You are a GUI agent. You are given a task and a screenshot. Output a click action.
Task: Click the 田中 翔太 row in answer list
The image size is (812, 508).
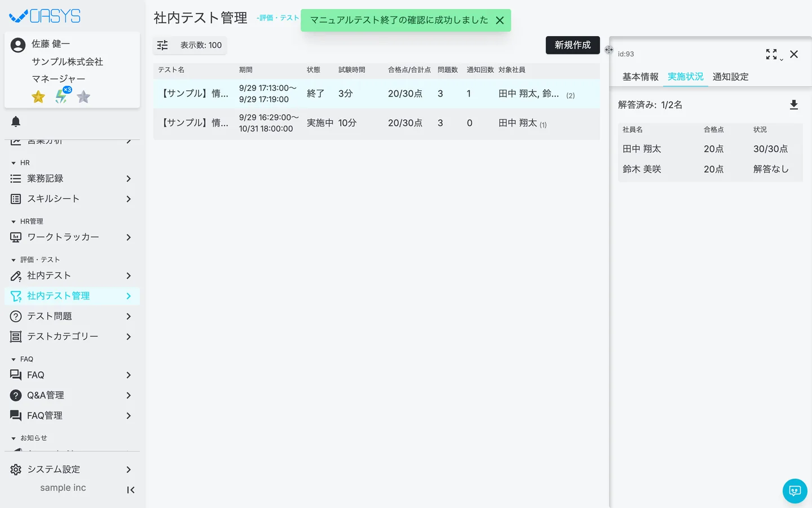710,149
